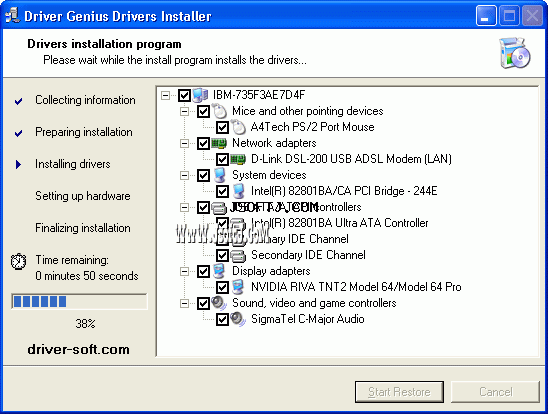Collapse the IBM-735F3AE7D4F root node
548x414 pixels.
(165, 95)
